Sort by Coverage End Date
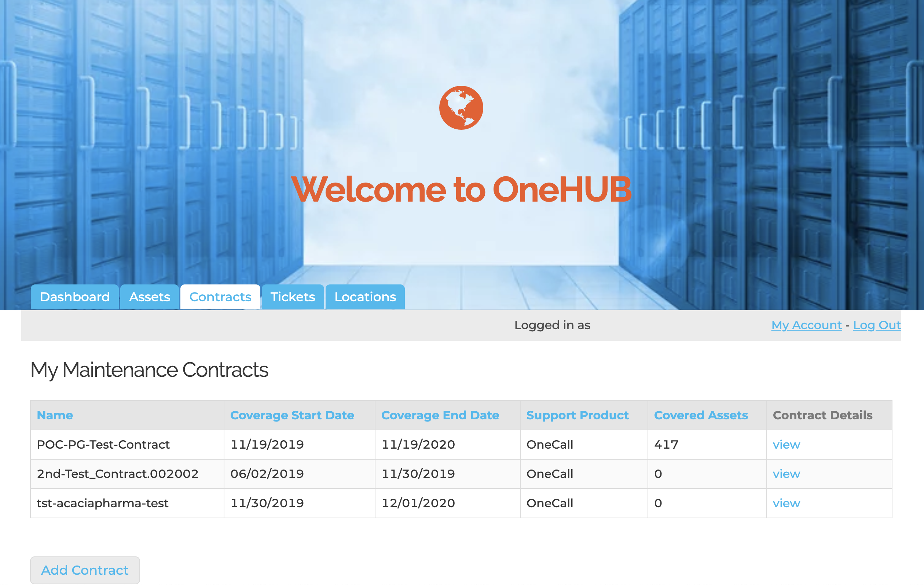This screenshot has height=585, width=924. pos(440,415)
